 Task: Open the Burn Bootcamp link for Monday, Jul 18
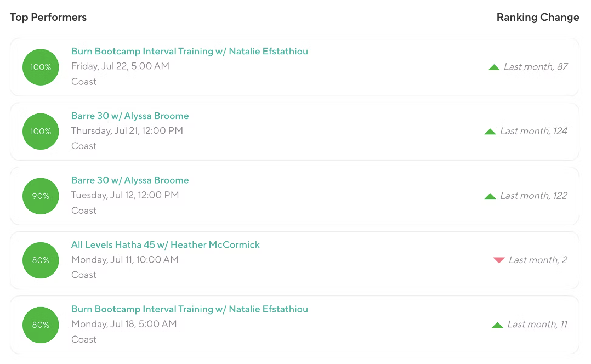point(189,309)
